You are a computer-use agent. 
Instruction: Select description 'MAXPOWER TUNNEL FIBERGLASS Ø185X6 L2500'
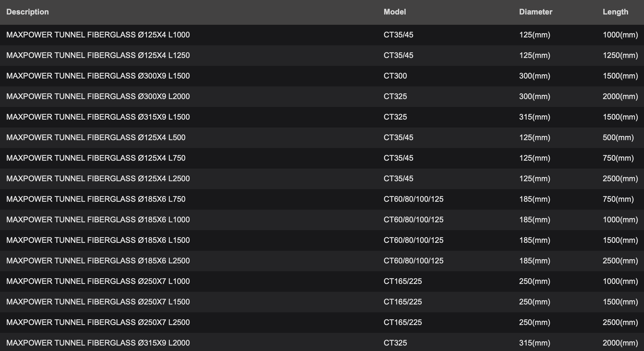(x=98, y=261)
